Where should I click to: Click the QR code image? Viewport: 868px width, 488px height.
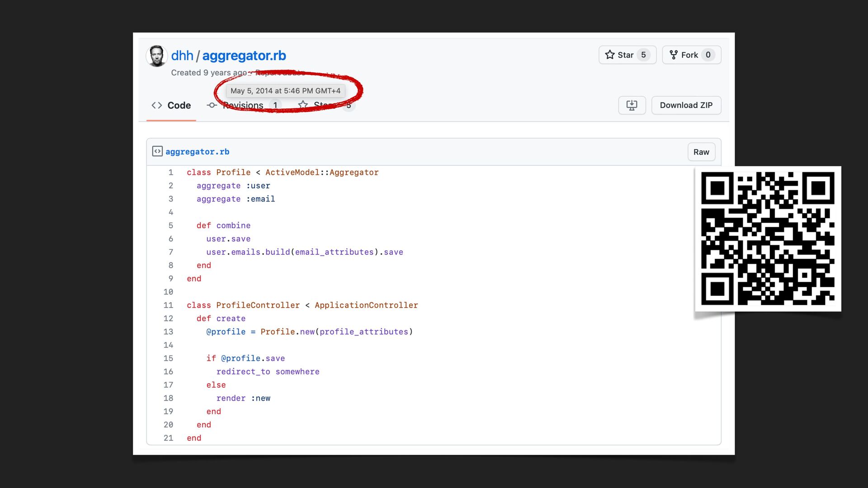point(768,239)
